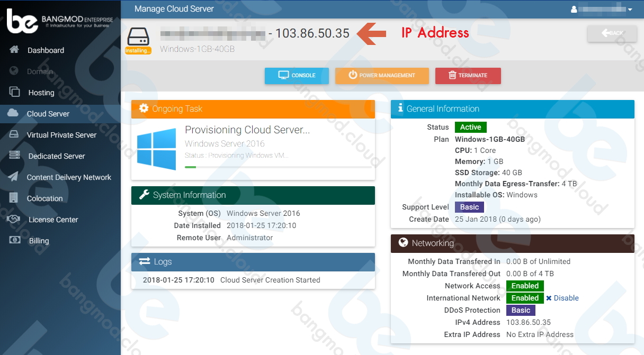The width and height of the screenshot is (644, 355).
Task: Click the green Active status badge
Action: tap(470, 127)
